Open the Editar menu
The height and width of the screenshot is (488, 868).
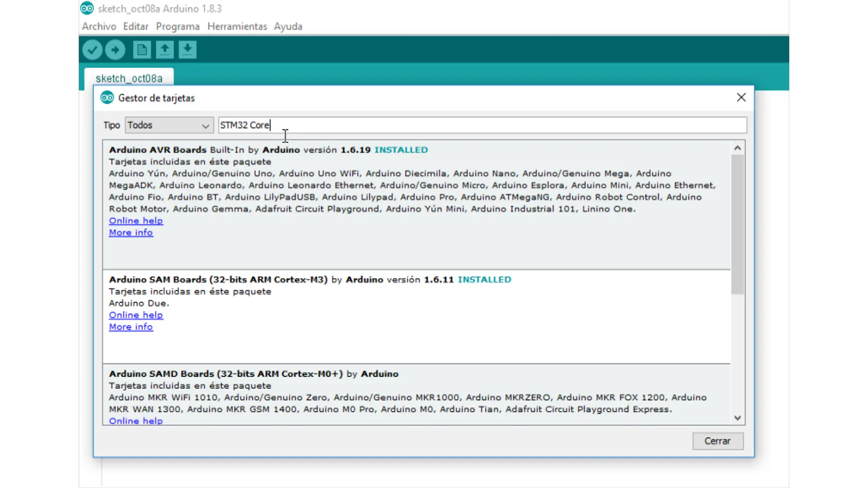point(136,26)
